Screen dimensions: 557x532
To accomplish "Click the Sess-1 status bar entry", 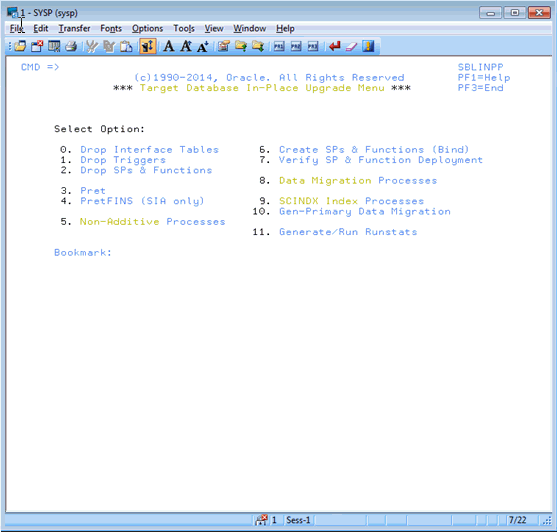I will (298, 520).
